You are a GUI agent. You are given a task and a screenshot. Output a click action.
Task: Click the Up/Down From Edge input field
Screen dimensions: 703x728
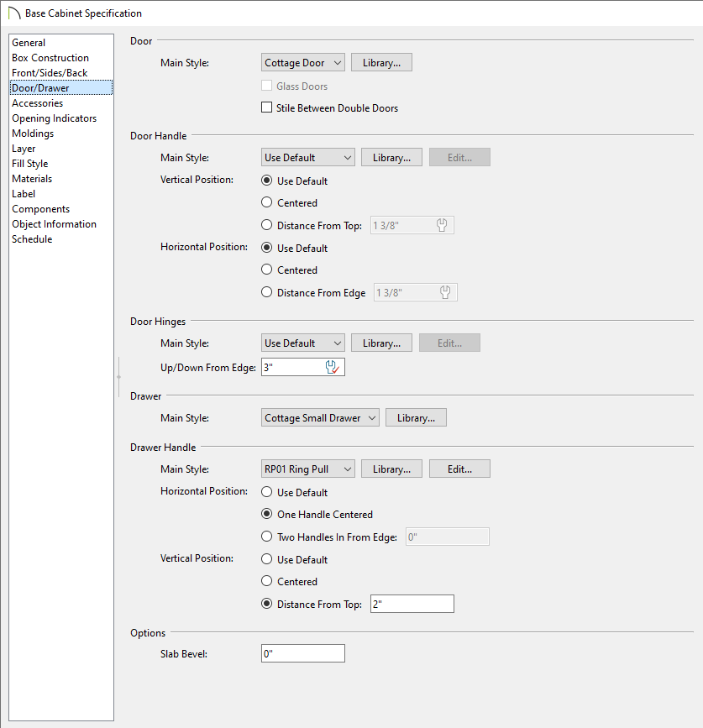pos(302,367)
